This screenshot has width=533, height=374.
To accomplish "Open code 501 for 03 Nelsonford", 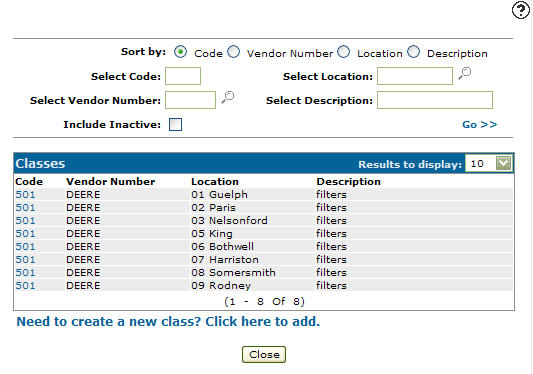I will (25, 220).
